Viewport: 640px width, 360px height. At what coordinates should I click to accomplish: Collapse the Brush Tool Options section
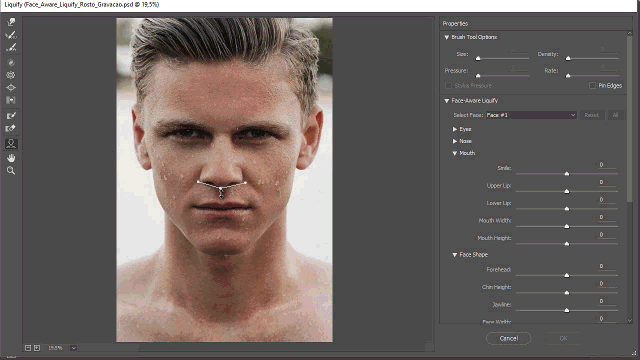pos(447,37)
